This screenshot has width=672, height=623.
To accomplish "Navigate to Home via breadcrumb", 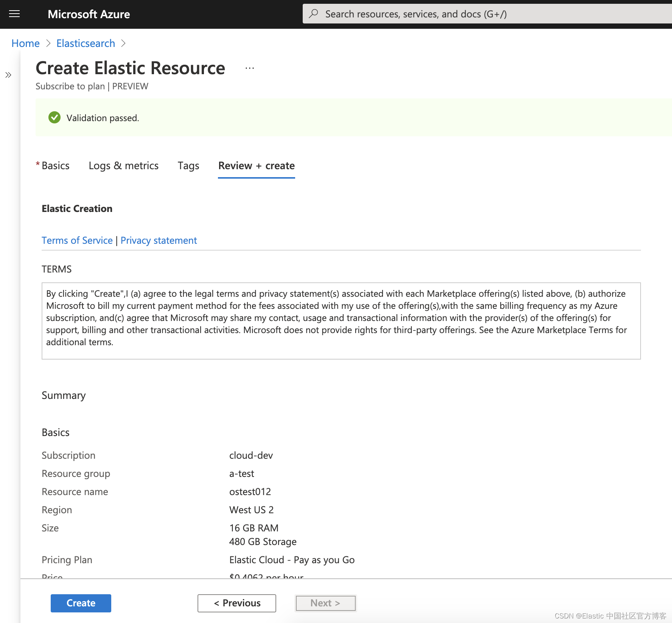I will point(25,43).
